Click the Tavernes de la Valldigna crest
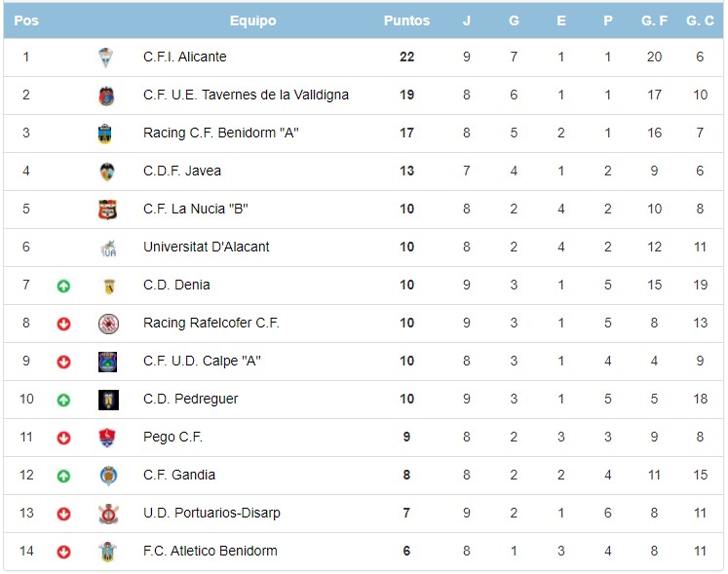This screenshot has height=574, width=728. 107,96
